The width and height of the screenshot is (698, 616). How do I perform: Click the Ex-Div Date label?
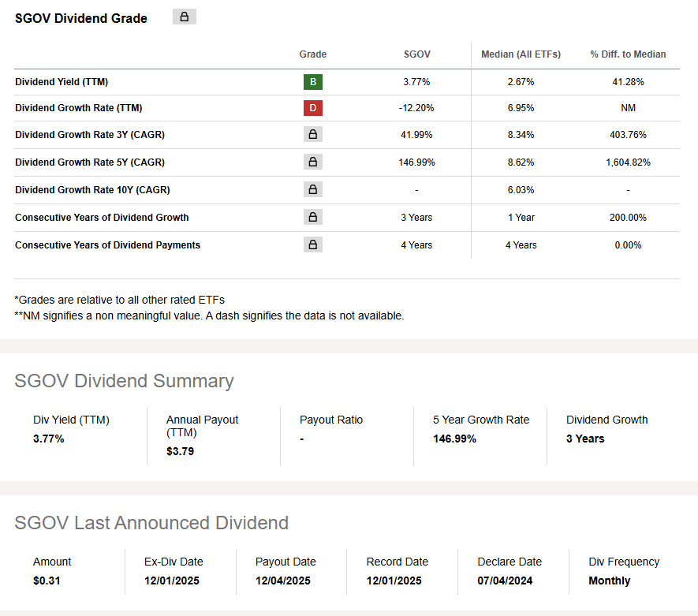[174, 562]
